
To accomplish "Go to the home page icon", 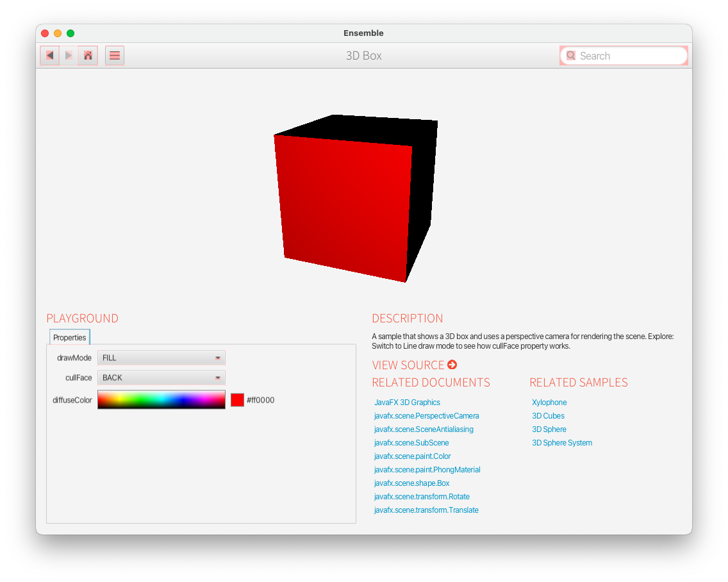I will pos(88,56).
